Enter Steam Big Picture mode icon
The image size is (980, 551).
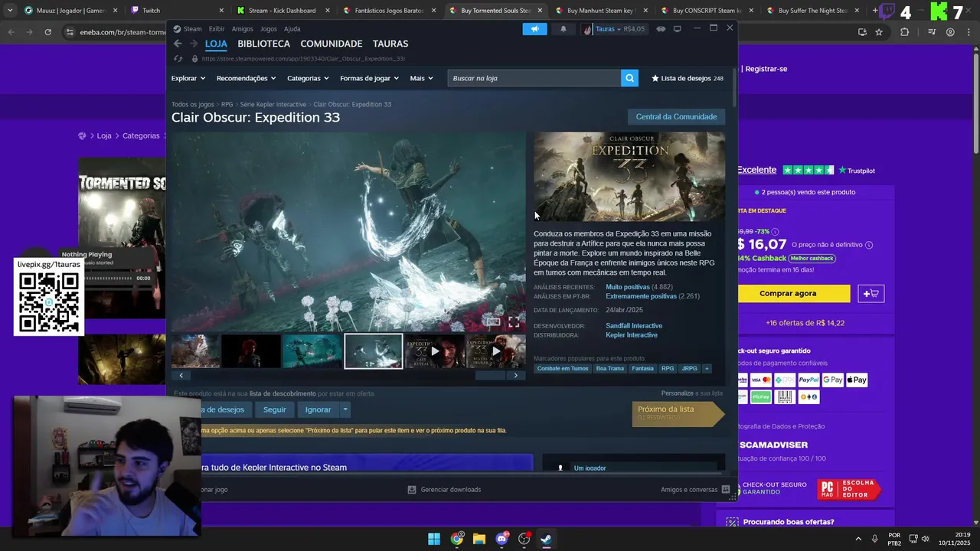point(677,28)
